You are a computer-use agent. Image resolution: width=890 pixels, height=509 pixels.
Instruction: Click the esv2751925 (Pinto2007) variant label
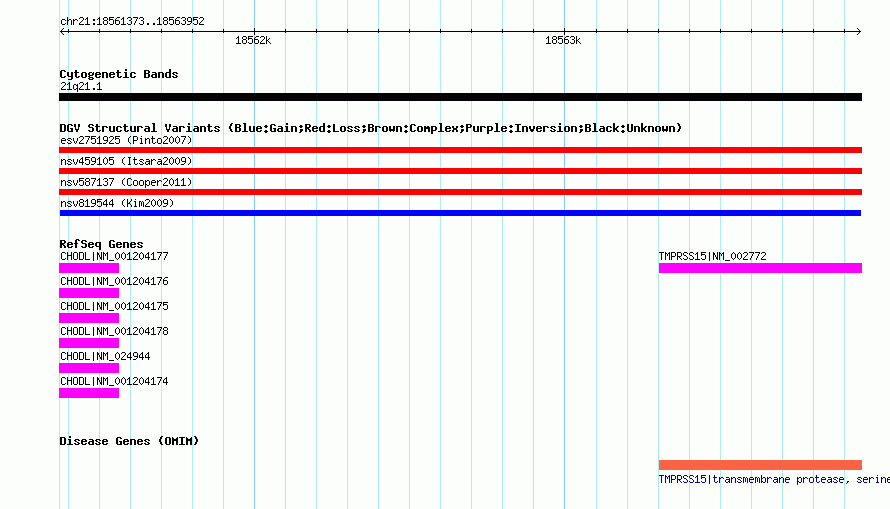[x=126, y=140]
